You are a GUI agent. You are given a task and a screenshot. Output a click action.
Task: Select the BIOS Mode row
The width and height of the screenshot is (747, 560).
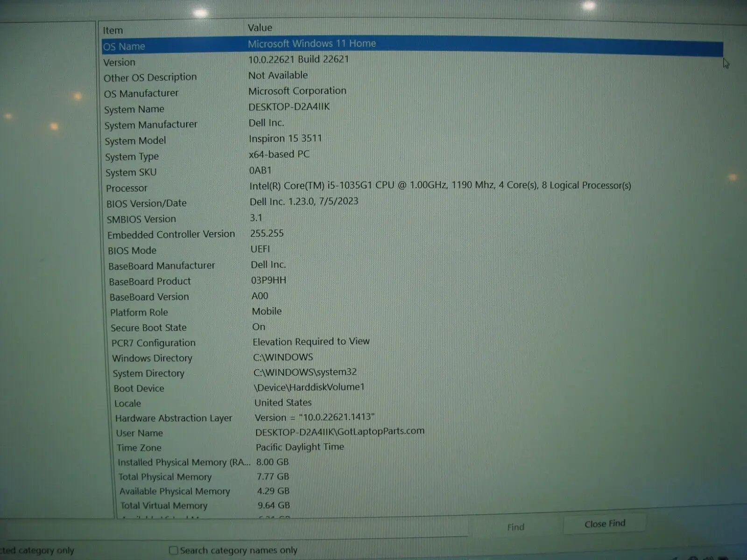[132, 251]
